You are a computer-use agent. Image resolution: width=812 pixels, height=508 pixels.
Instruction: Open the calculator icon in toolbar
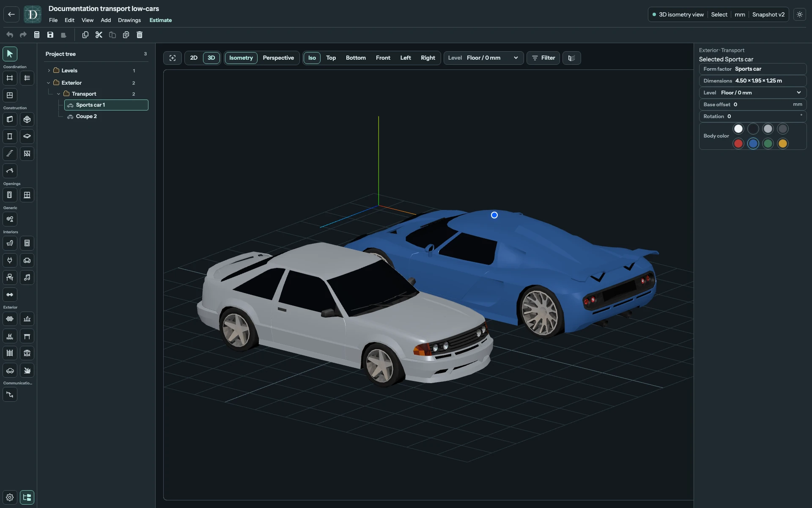(x=37, y=35)
